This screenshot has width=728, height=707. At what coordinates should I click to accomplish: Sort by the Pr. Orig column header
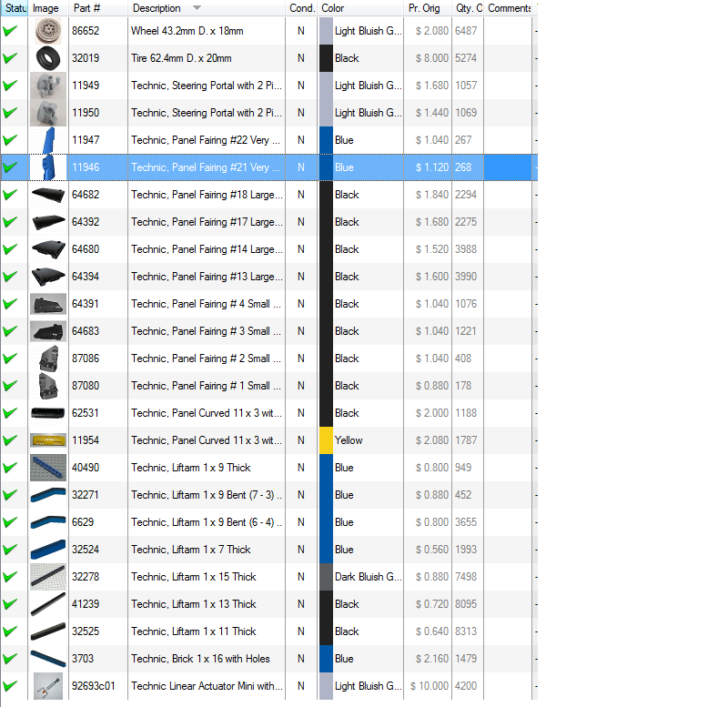[x=428, y=8]
